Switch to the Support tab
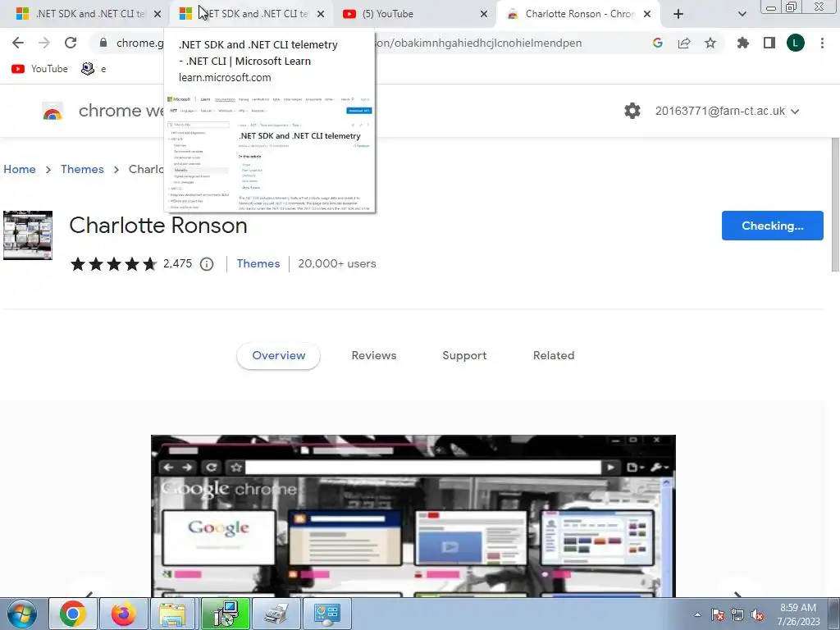 (x=464, y=356)
